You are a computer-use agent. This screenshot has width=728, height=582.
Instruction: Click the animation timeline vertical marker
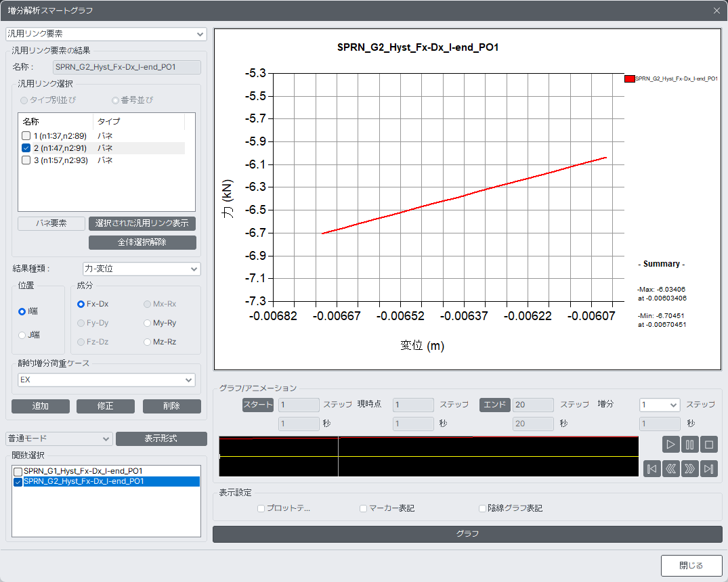[338, 457]
